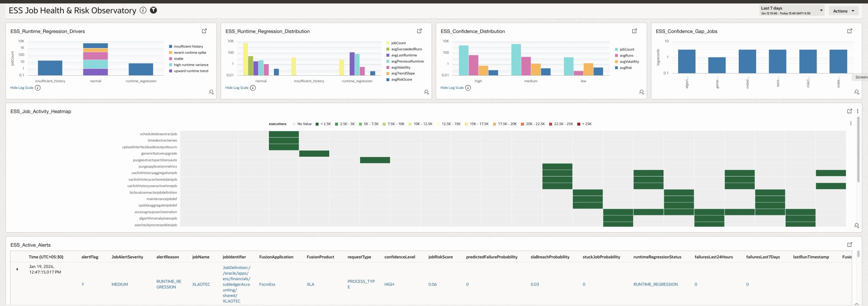Open the XLAOTEC jobName link

point(201,285)
